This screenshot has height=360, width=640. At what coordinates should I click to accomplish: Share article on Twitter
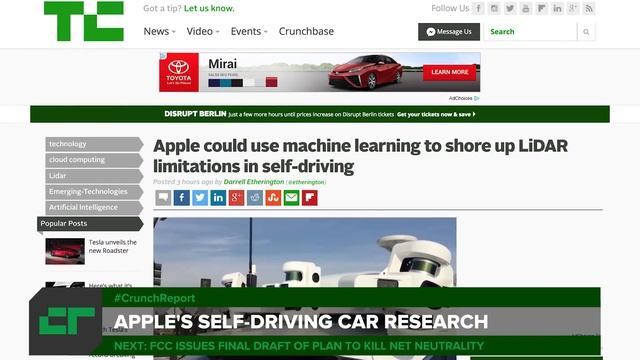200,198
